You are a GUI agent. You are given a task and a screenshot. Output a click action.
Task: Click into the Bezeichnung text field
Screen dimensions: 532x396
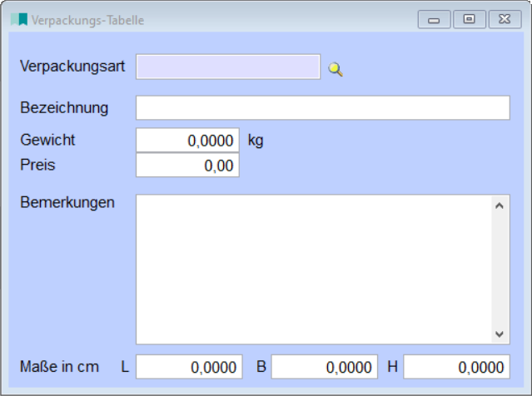[322, 108]
